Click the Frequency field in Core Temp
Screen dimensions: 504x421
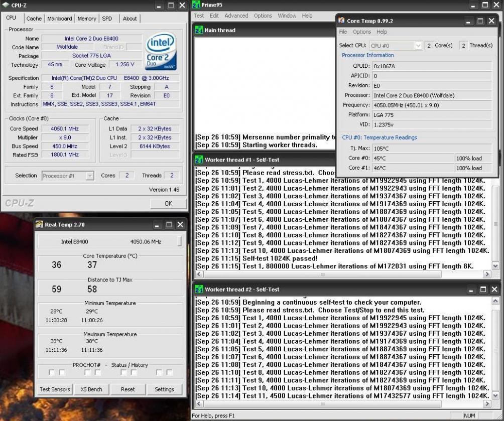coord(432,105)
